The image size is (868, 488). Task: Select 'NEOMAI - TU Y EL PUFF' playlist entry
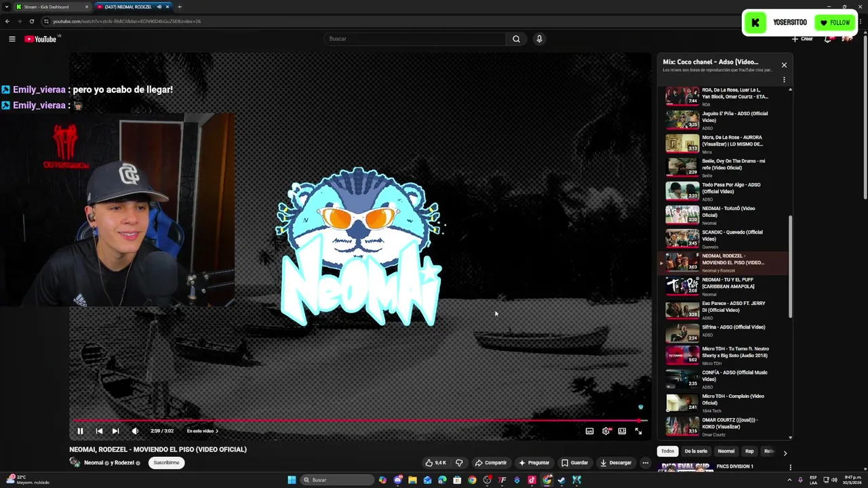723,286
